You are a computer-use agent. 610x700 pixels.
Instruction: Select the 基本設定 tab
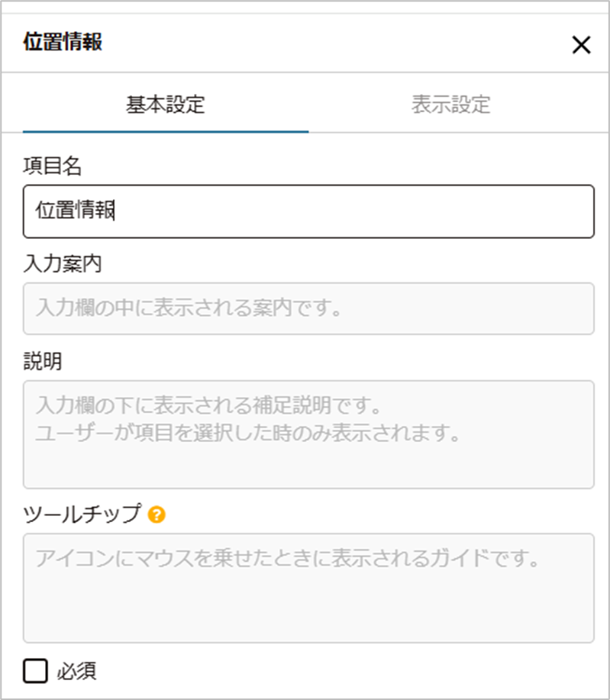[165, 105]
